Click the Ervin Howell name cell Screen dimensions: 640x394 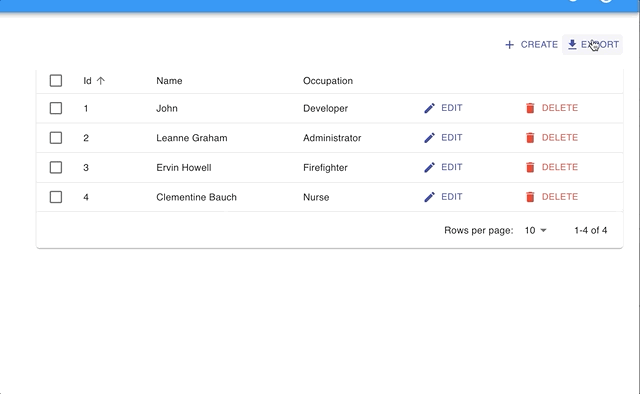point(184,168)
